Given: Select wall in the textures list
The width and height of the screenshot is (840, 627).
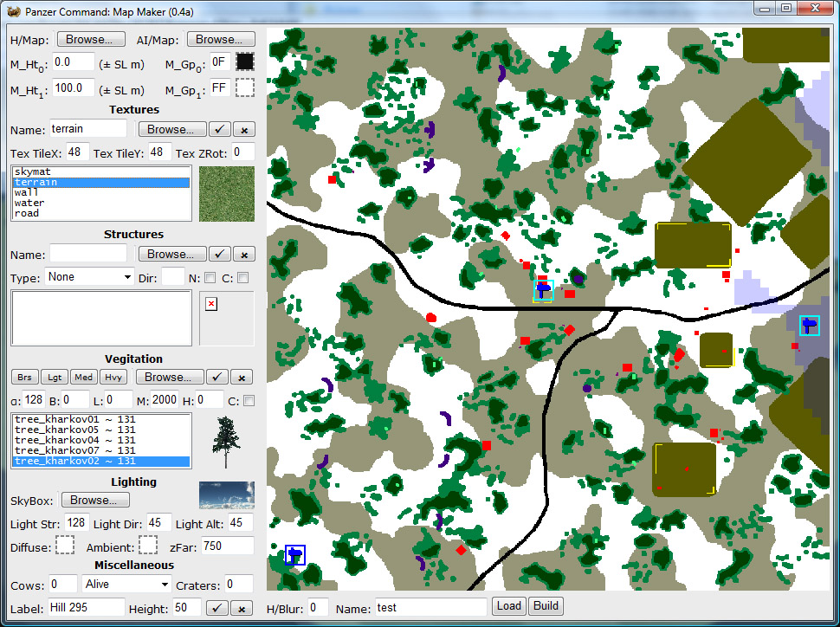Looking at the screenshot, I should 101,192.
